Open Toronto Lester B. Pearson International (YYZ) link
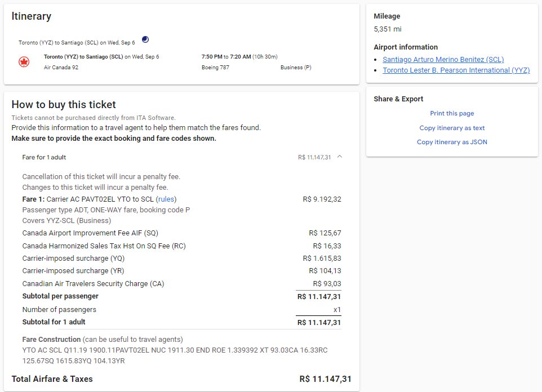This screenshot has height=392, width=542. pyautogui.click(x=456, y=70)
